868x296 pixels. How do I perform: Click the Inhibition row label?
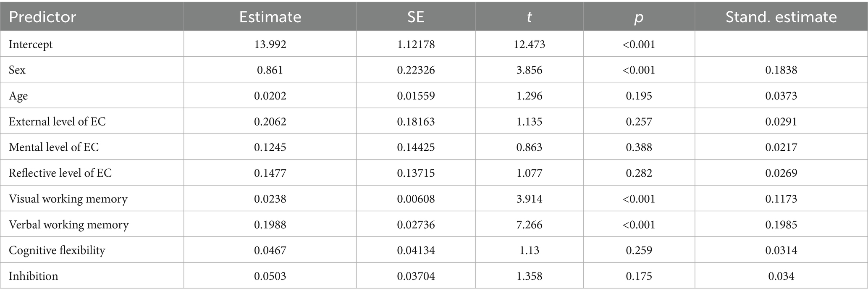point(34,276)
